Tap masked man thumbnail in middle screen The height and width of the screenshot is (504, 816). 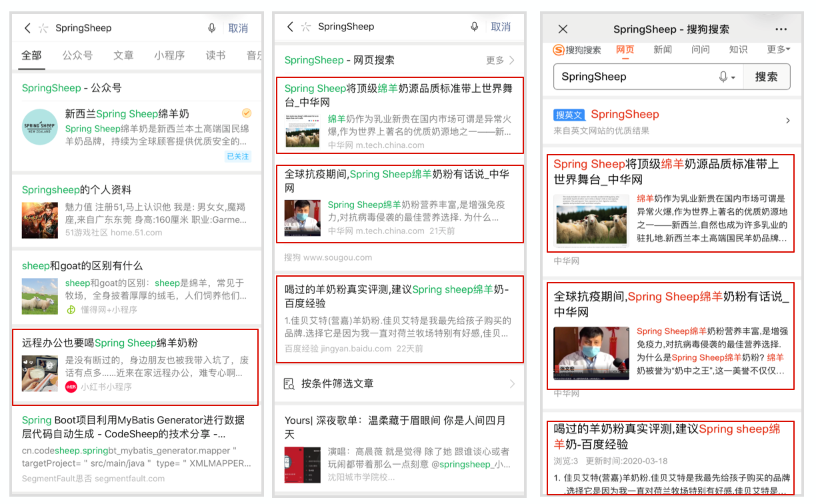pos(302,218)
